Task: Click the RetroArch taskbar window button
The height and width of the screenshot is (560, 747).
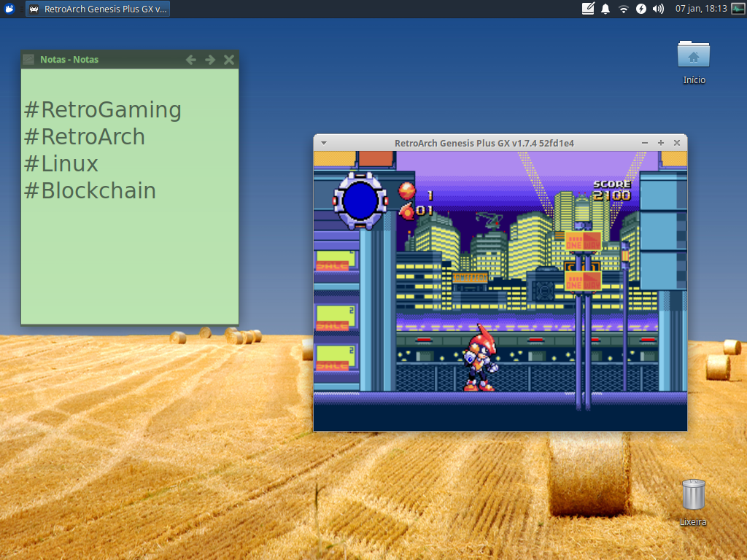Action: coord(98,9)
